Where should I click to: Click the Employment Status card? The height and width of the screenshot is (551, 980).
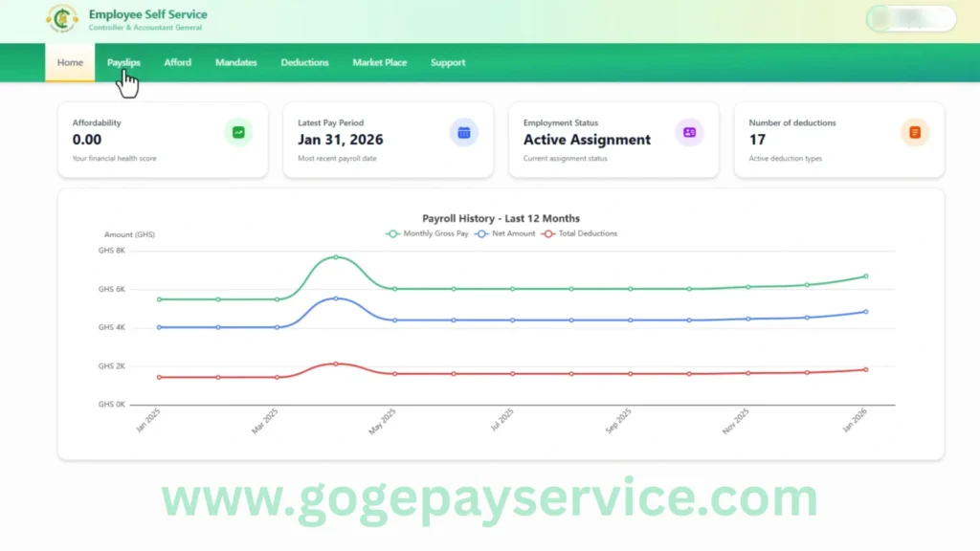pos(613,140)
